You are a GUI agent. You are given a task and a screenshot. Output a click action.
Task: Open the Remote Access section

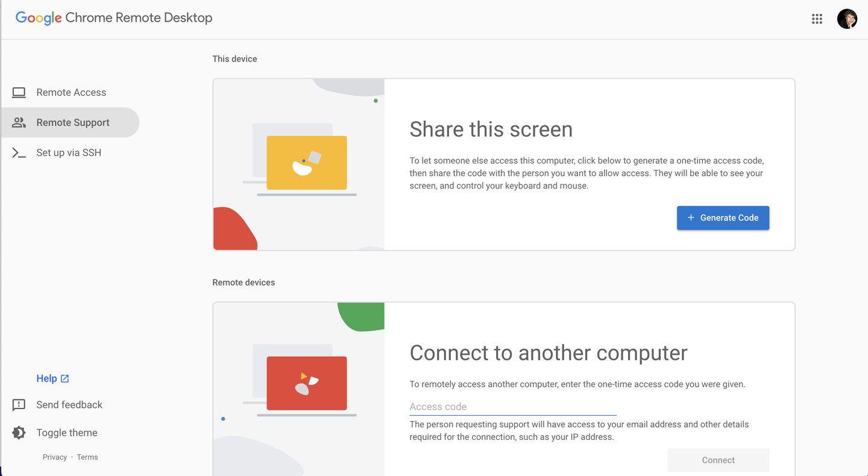(x=70, y=92)
